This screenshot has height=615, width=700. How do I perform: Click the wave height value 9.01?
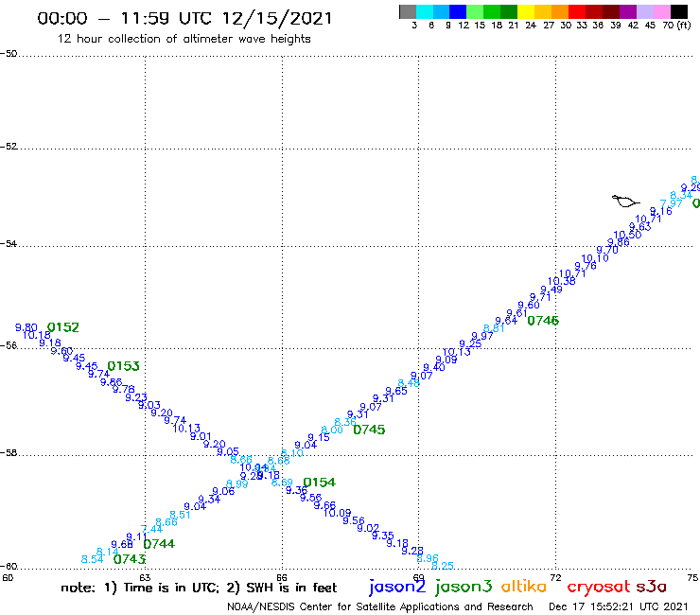201,436
